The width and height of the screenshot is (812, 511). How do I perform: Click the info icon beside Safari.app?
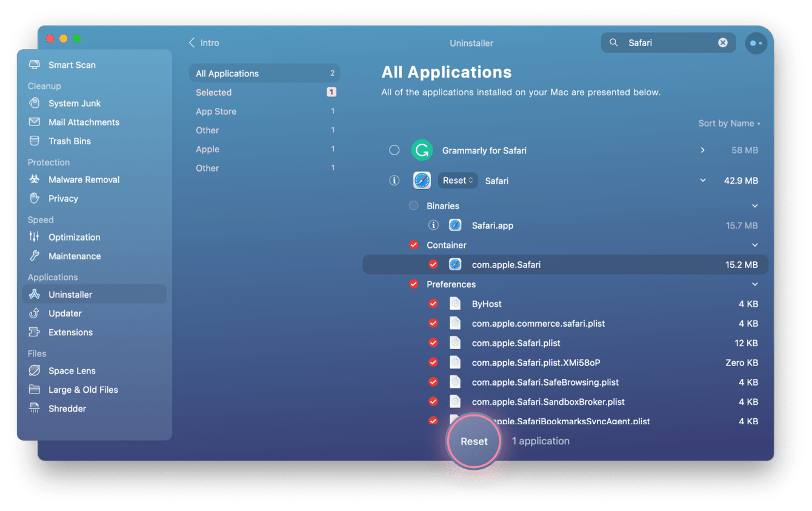[433, 225]
